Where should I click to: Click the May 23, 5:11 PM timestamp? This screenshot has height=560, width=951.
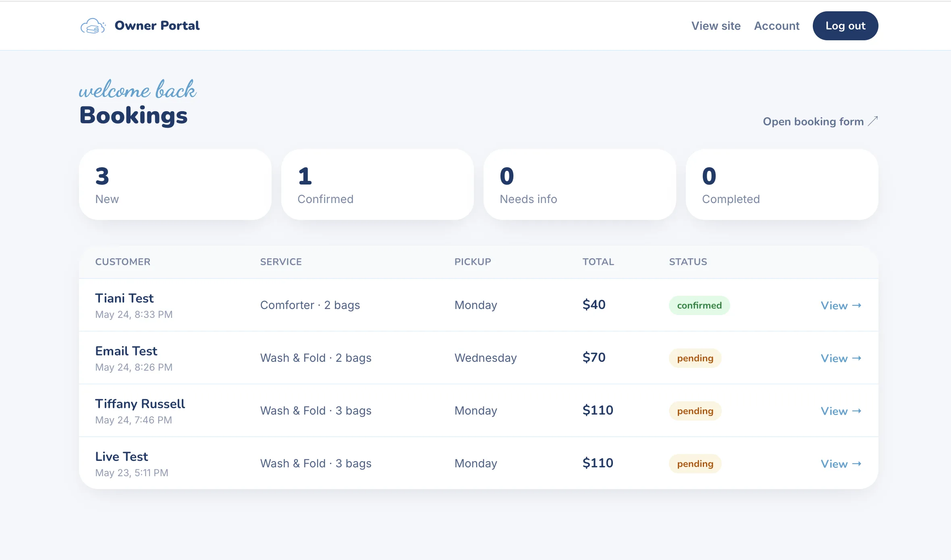point(131,473)
